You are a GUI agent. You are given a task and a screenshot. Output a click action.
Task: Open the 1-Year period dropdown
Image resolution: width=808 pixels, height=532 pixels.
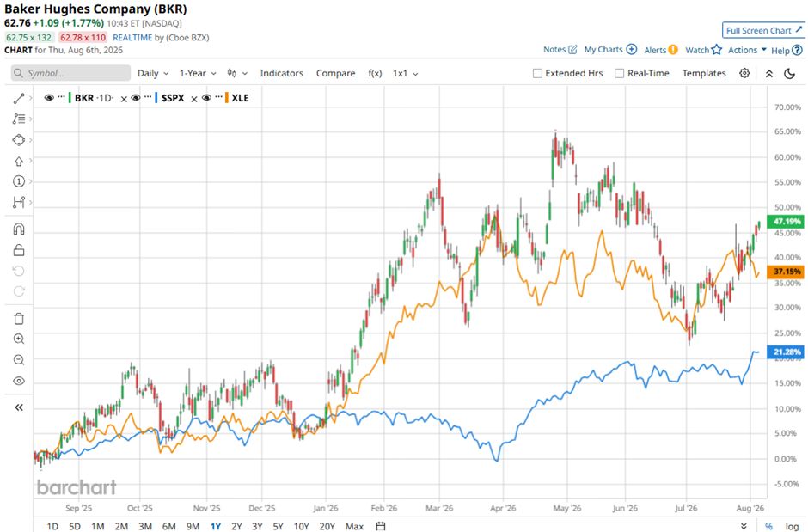pyautogui.click(x=198, y=74)
